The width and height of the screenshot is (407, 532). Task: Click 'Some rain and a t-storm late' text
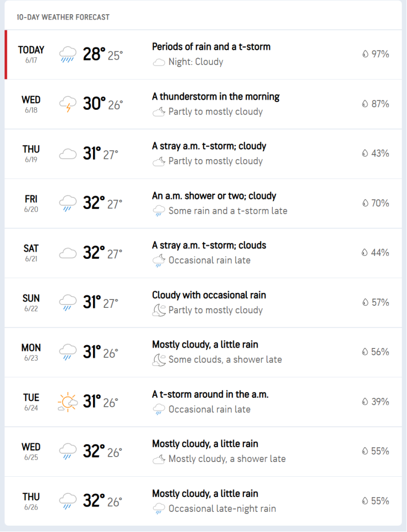coord(228,211)
